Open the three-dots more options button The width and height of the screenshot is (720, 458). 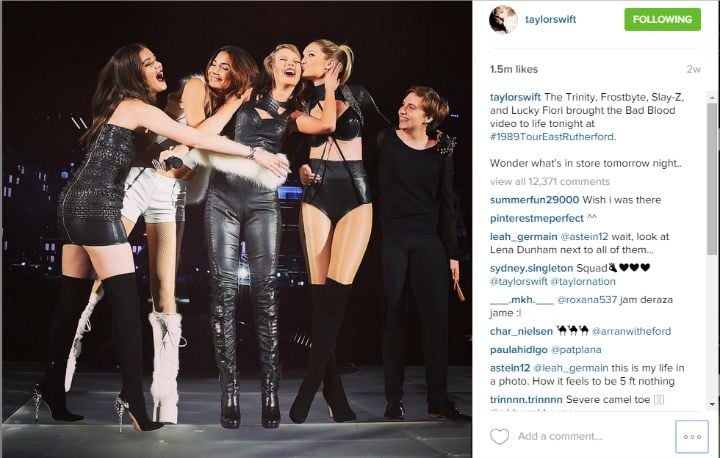click(692, 436)
